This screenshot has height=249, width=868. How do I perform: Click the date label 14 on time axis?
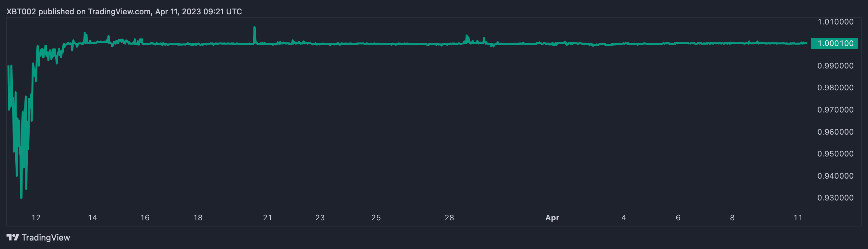(x=93, y=218)
